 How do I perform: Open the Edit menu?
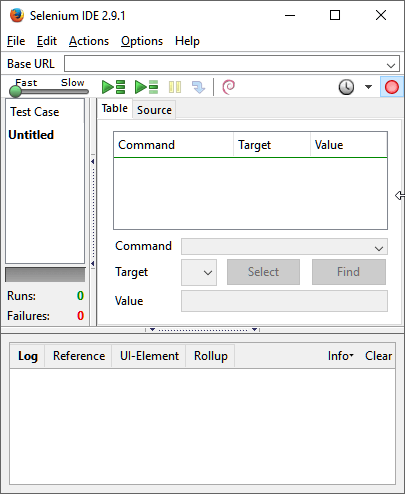pos(47,41)
